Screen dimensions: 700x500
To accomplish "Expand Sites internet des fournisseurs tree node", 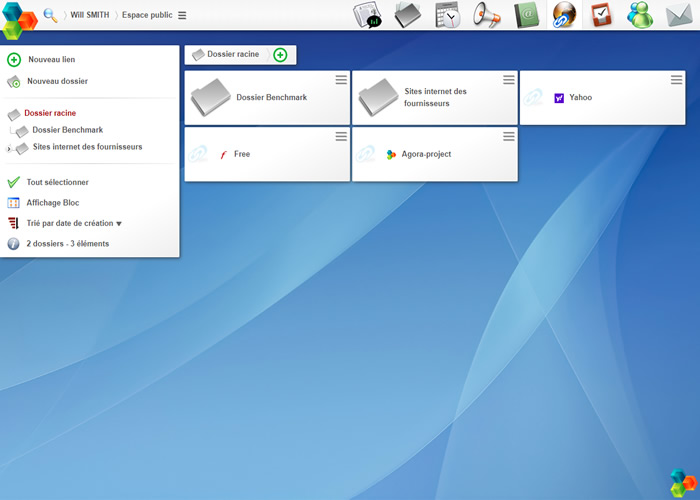I will coord(9,149).
